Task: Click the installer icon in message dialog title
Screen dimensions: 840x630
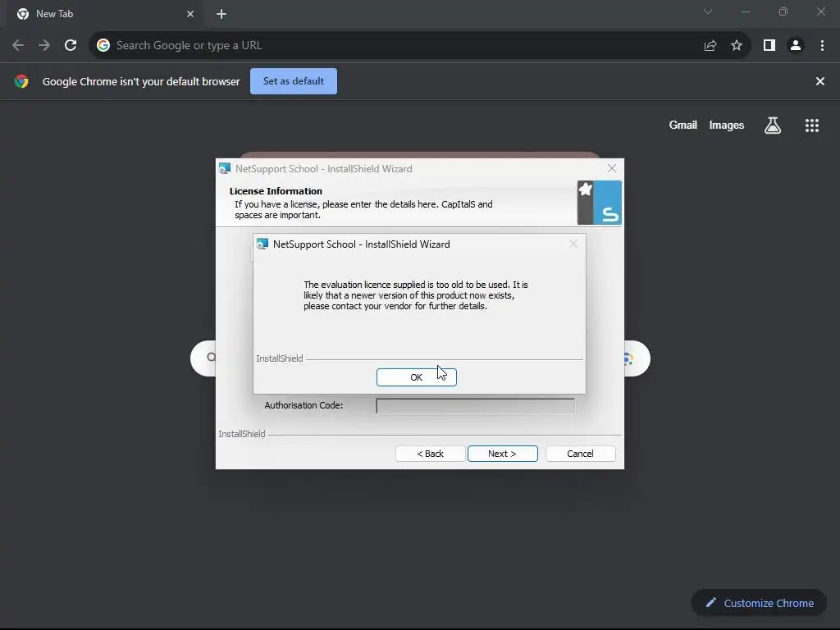Action: tap(262, 244)
